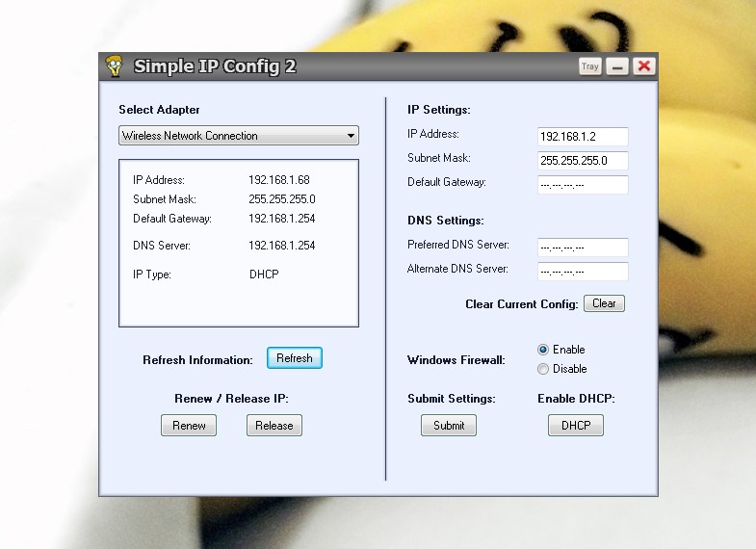Click the Alternate DNS Server field
This screenshot has height=549, width=756.
point(583,272)
